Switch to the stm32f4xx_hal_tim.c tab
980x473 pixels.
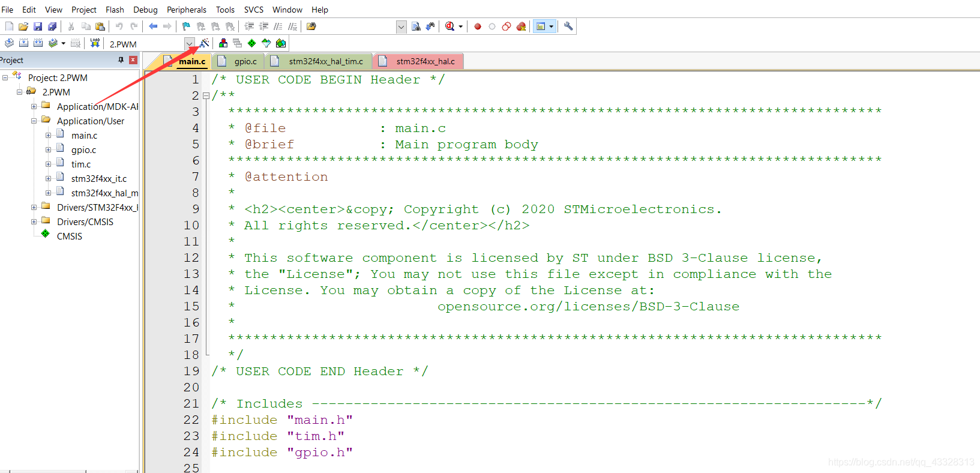(x=320, y=61)
